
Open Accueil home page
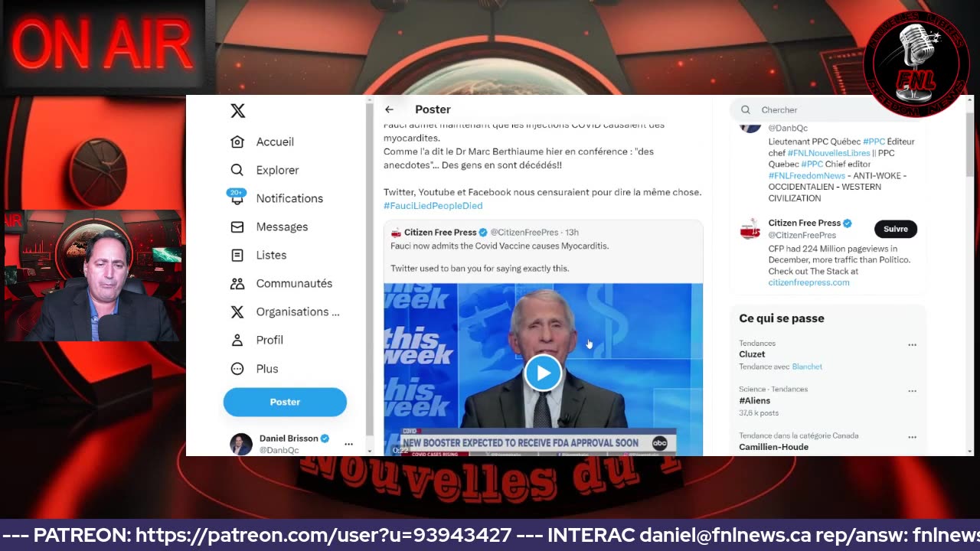(x=263, y=142)
